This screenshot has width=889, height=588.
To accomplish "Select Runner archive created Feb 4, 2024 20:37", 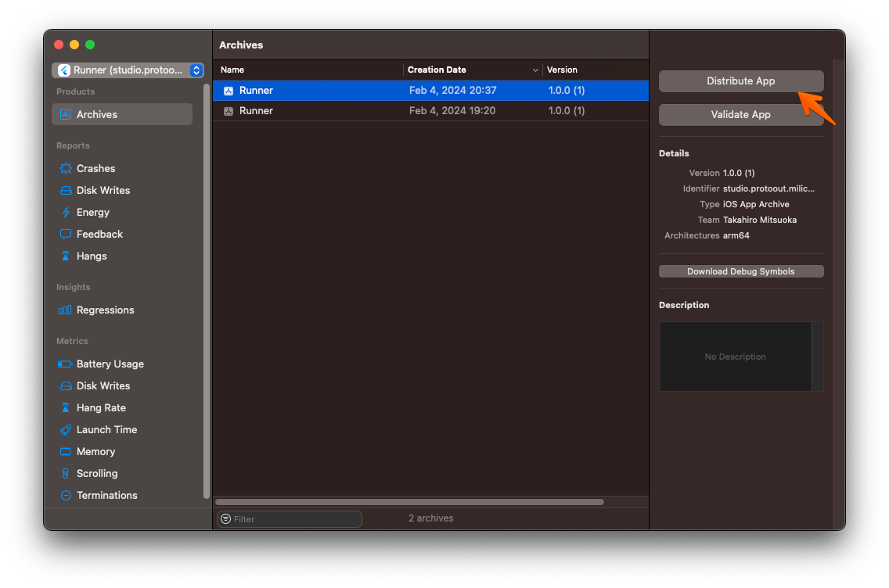I will [x=431, y=91].
